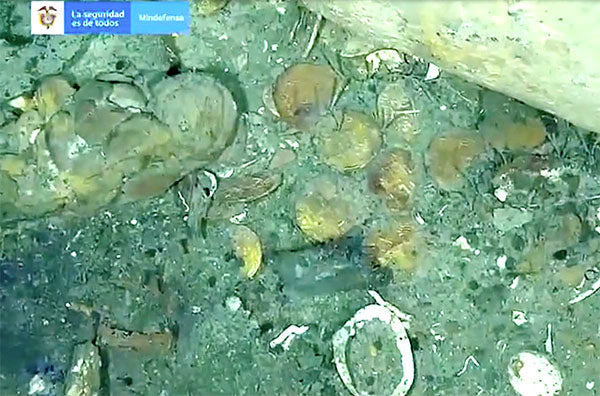Viewport: 600px width, 396px height.
Task: Click the 'La seguridad es de todos' banner
Action: point(98,18)
